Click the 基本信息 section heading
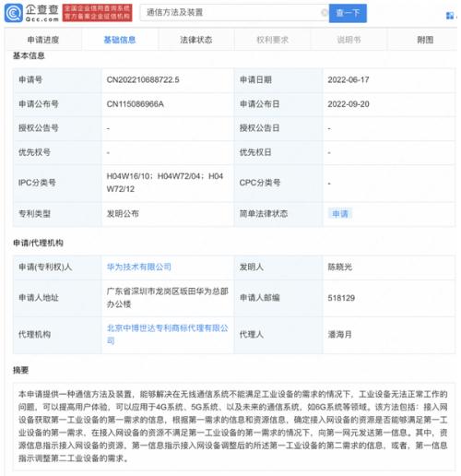Screen dimensions: 461x476 29,55
